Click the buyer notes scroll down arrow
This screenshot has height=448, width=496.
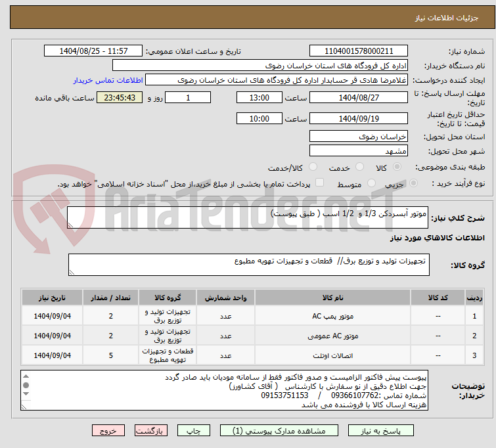point(26,394)
